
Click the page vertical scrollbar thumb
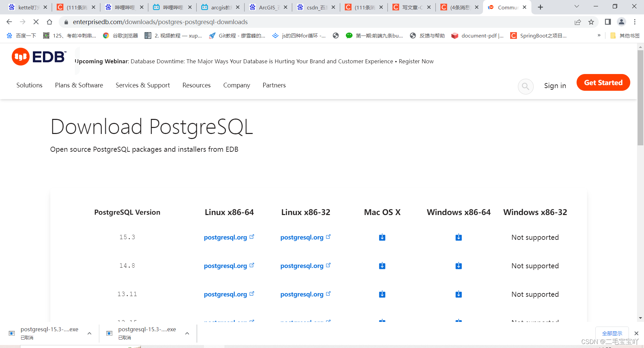tap(640, 97)
